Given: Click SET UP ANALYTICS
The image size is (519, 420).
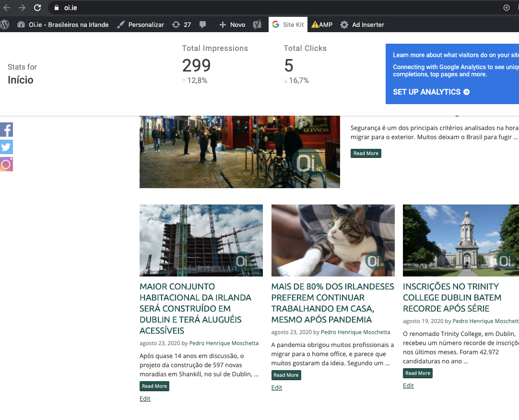Looking at the screenshot, I should coord(431,92).
